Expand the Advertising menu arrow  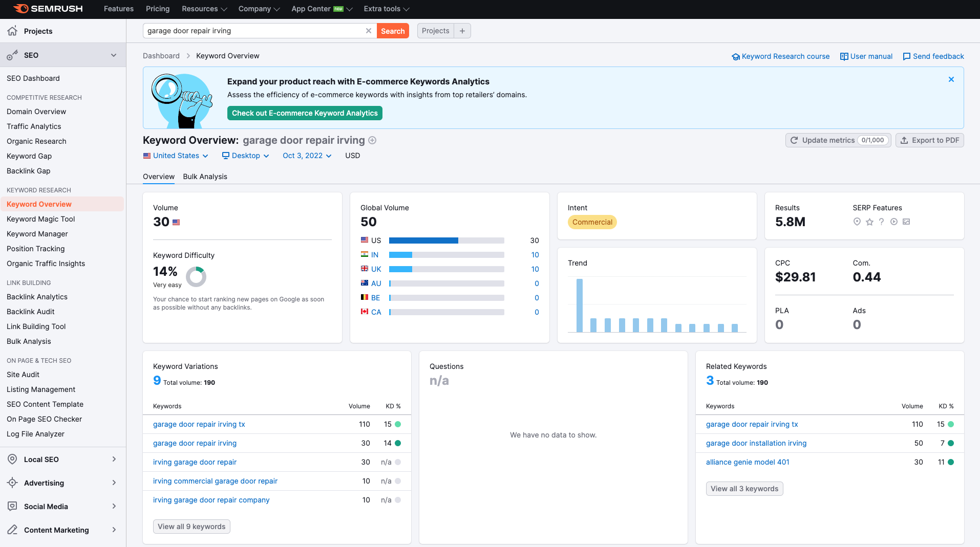coord(114,483)
